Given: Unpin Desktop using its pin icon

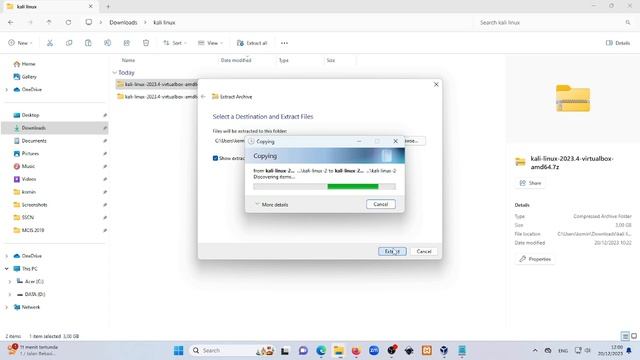Looking at the screenshot, I should coord(105,115).
